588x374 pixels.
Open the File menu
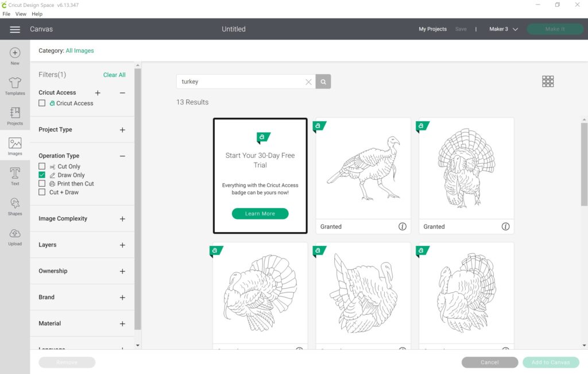[6, 14]
